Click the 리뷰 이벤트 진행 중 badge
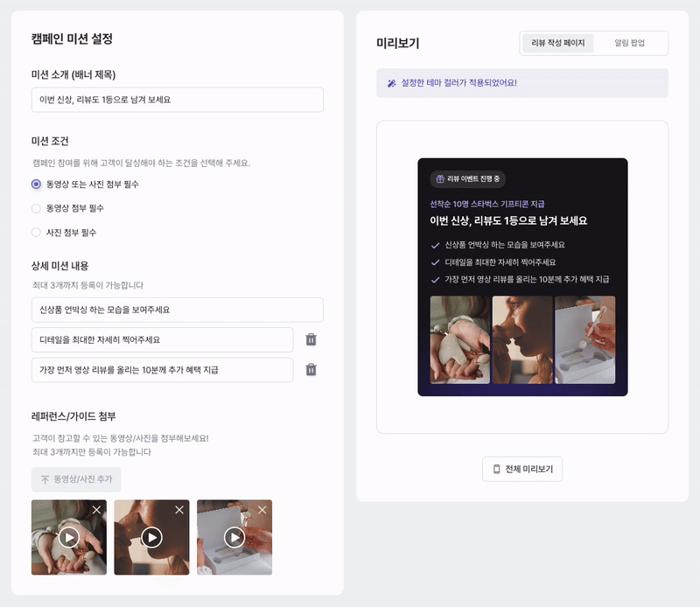The height and width of the screenshot is (607, 700). point(468,179)
